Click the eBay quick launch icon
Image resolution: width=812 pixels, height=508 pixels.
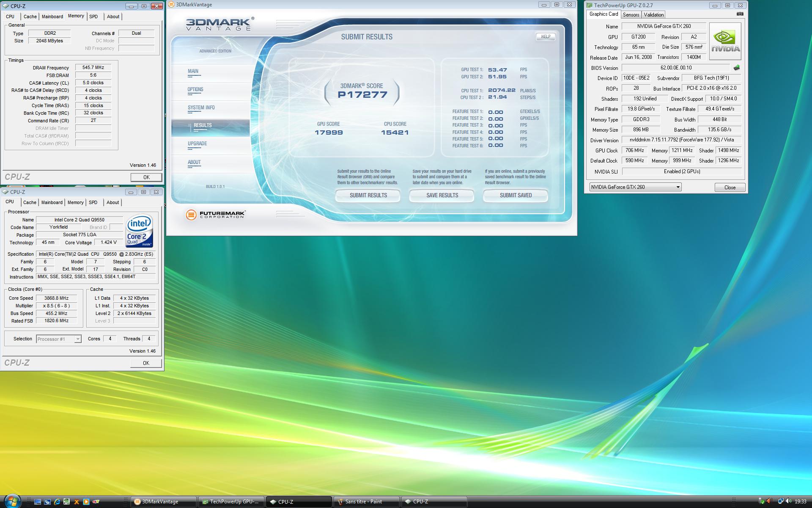point(96,502)
